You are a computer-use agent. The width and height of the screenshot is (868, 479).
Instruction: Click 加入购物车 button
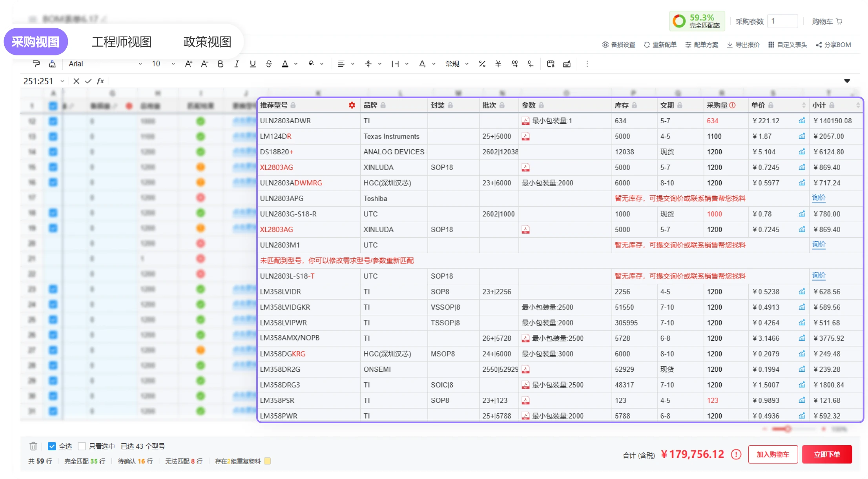point(773,454)
